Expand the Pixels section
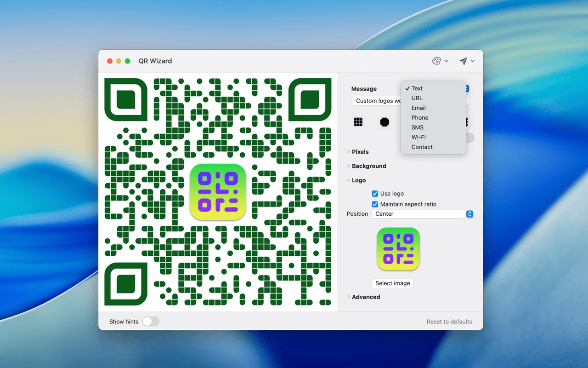Viewport: 588px width, 368px height. 348,152
